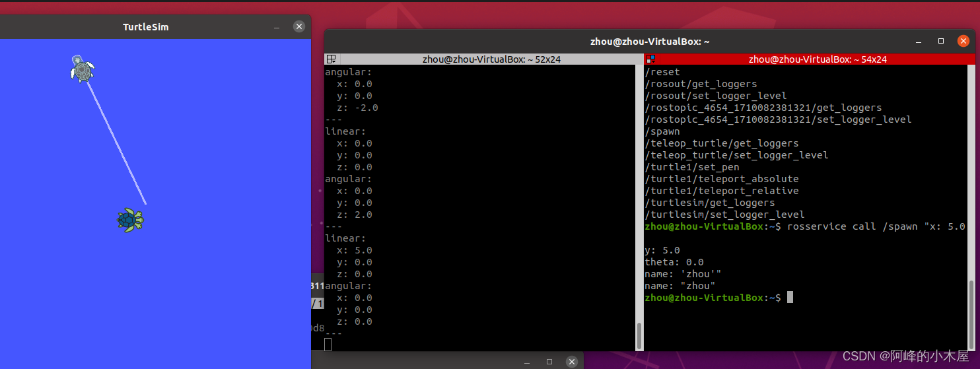The height and width of the screenshot is (369, 980).
Task: Select the "/turtlesim/get_loggers" line
Action: tap(710, 203)
